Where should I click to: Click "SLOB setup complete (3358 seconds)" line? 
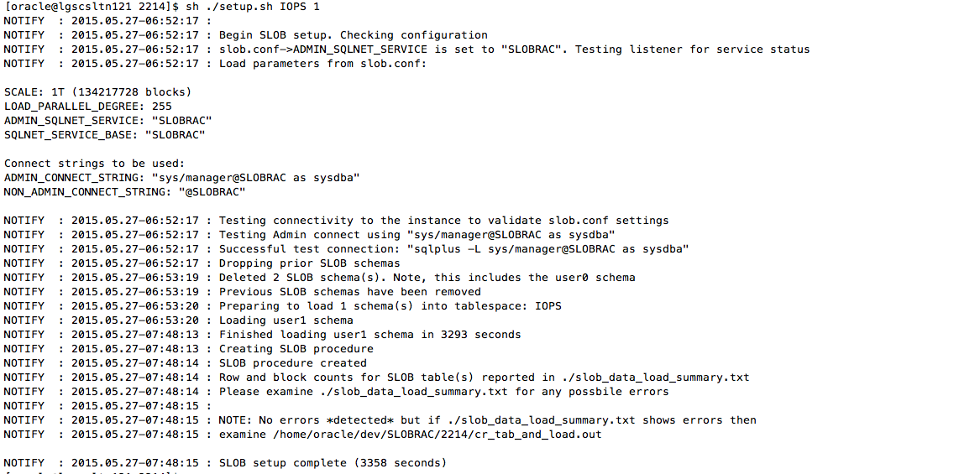pos(333,463)
